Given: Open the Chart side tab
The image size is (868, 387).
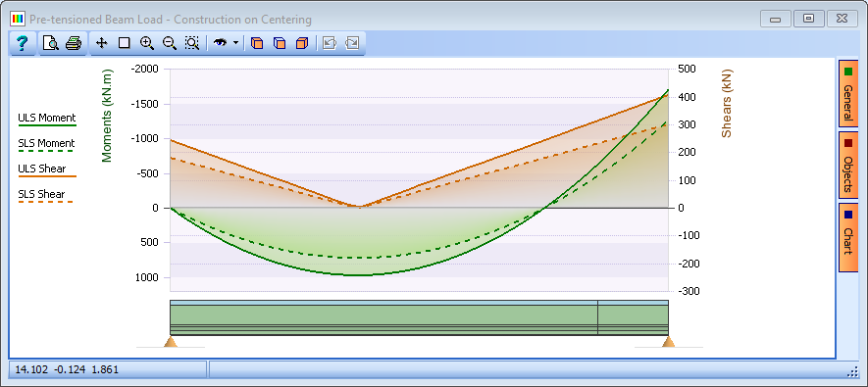Looking at the screenshot, I should tap(847, 237).
